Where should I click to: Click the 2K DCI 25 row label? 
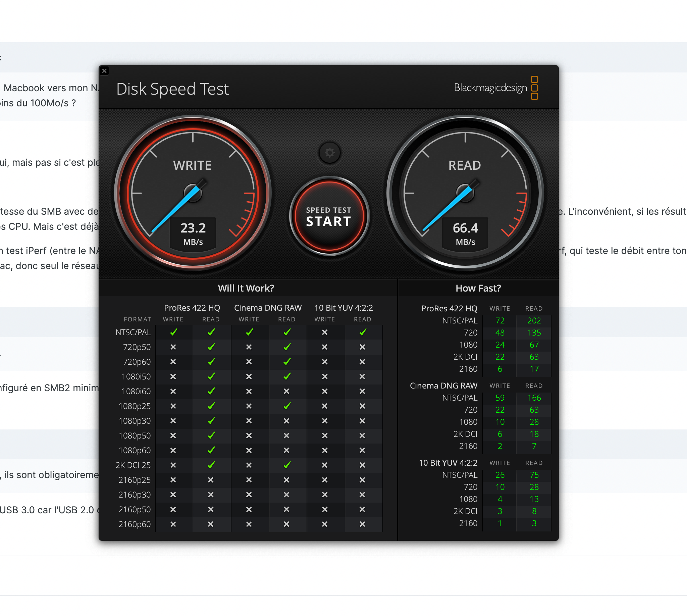(133, 465)
